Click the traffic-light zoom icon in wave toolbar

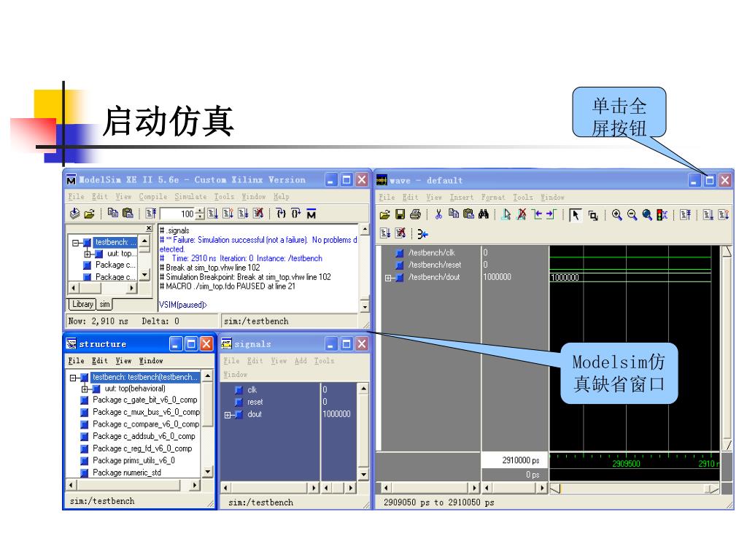[x=662, y=215]
